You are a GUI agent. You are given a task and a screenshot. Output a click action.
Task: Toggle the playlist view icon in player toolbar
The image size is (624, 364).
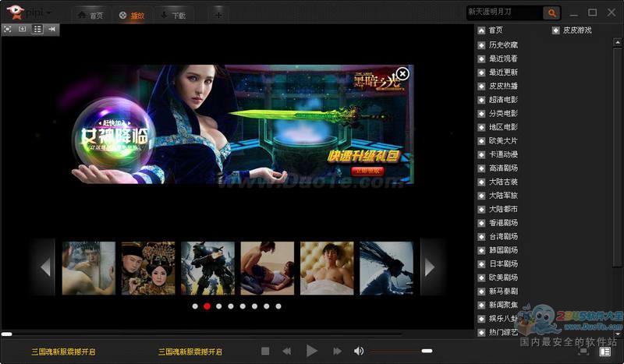point(37,29)
